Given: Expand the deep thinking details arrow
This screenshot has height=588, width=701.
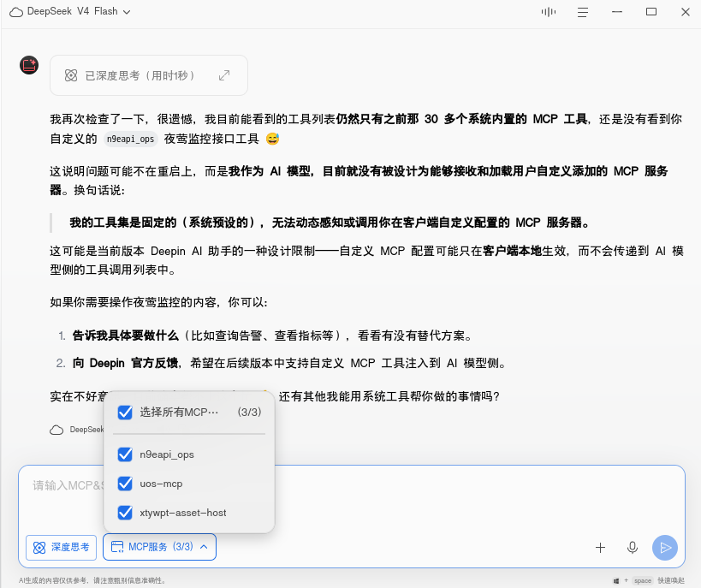Looking at the screenshot, I should click(224, 75).
